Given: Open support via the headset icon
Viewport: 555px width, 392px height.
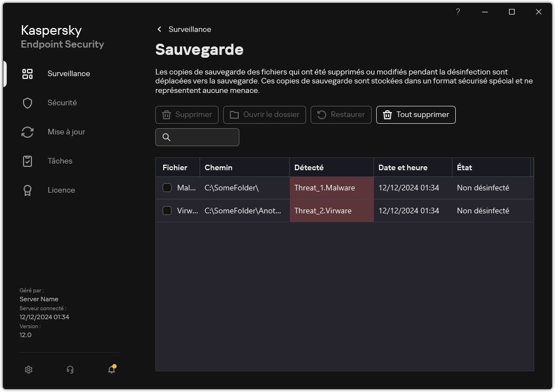Looking at the screenshot, I should coord(70,370).
